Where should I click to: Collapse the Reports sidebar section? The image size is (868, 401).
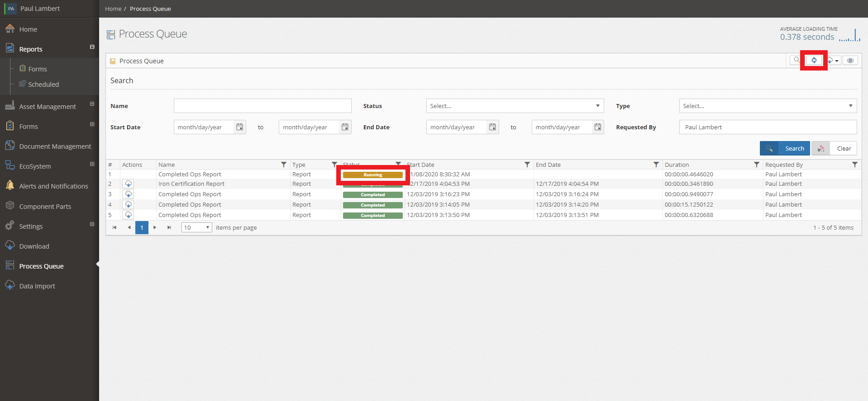[x=92, y=47]
